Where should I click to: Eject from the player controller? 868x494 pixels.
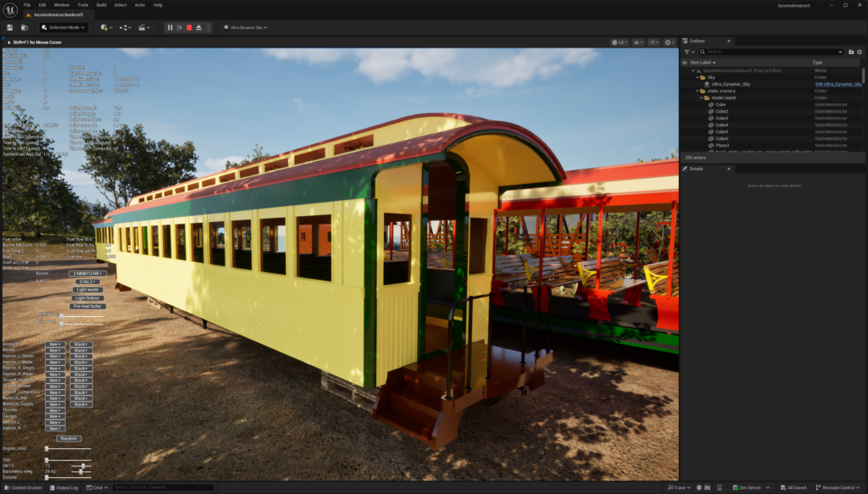[x=198, y=27]
